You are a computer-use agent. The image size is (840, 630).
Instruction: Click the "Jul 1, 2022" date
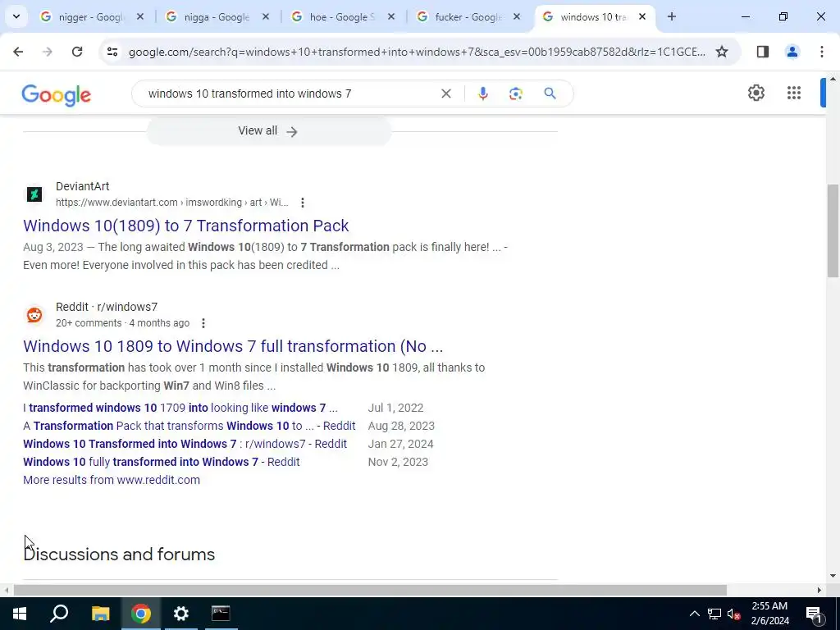tap(395, 408)
